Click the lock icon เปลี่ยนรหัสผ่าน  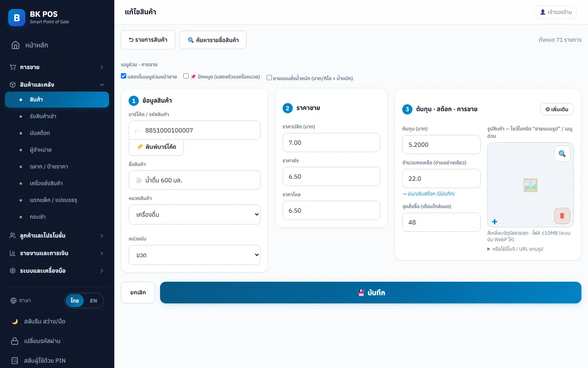[15, 341]
